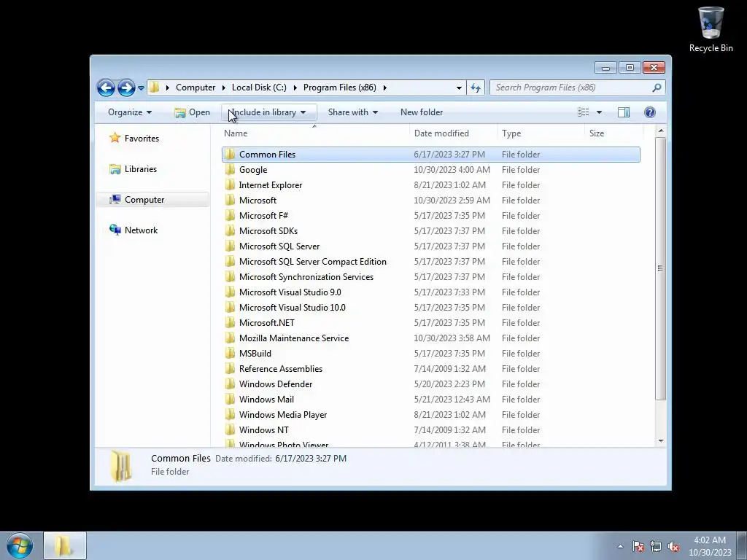Open the Include in library menu
Image resolution: width=747 pixels, height=560 pixels.
tap(268, 112)
